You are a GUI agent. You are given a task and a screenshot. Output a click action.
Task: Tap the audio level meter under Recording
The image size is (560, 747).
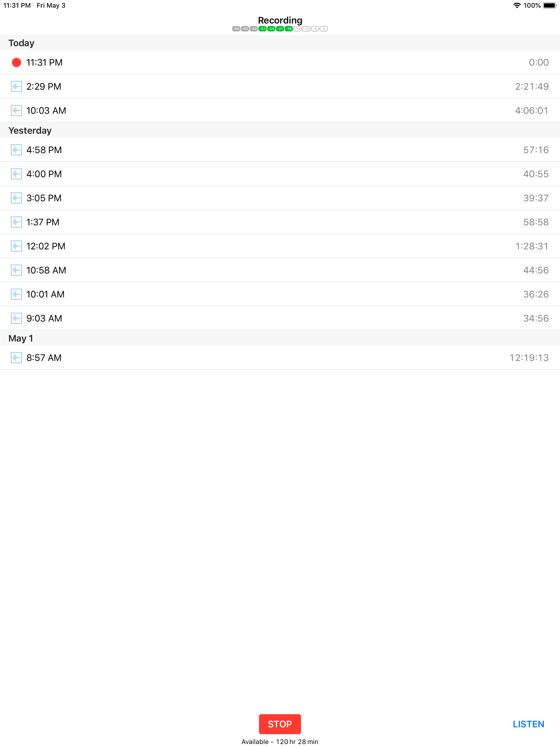(280, 29)
